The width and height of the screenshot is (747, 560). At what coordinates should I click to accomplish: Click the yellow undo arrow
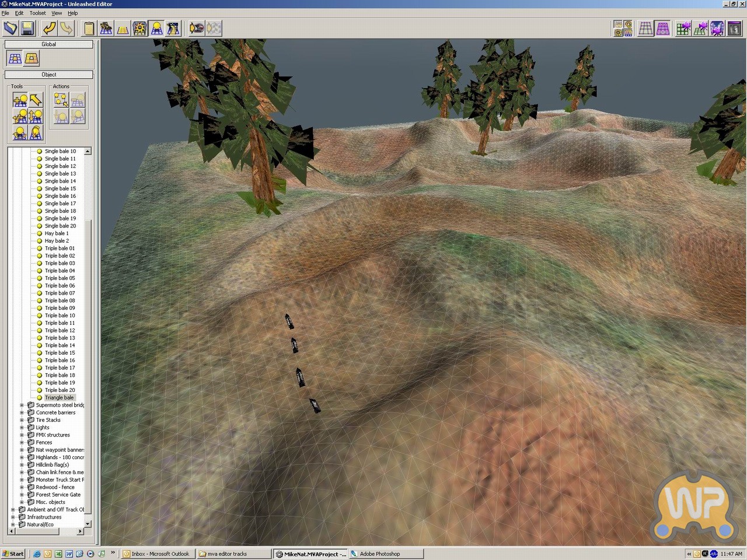coord(50,28)
